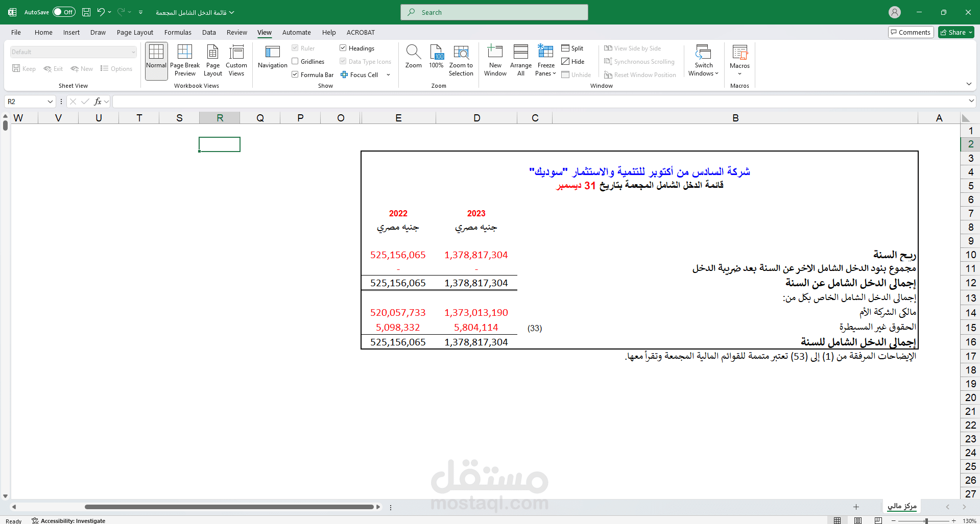Image resolution: width=980 pixels, height=524 pixels.
Task: Open a New Window
Action: tap(495, 61)
